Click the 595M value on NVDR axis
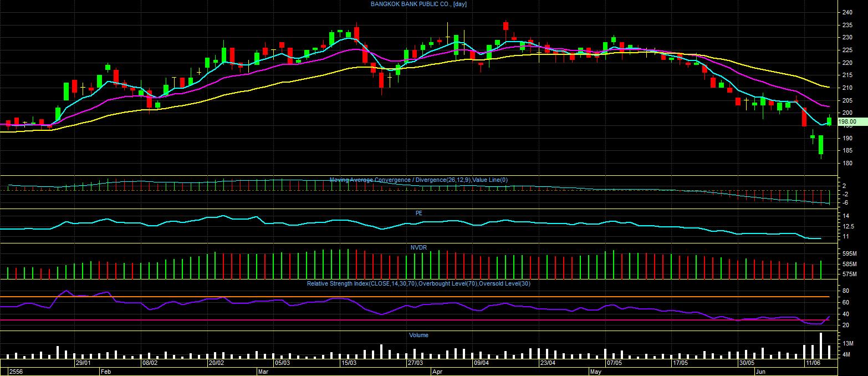The width and height of the screenshot is (868, 376). (x=849, y=253)
